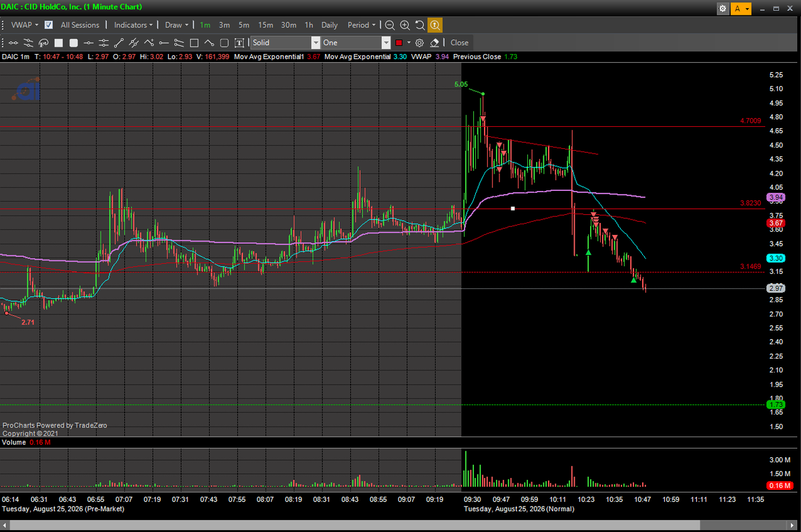This screenshot has width=801, height=532.
Task: Click the All Sessions button
Action: click(80, 25)
